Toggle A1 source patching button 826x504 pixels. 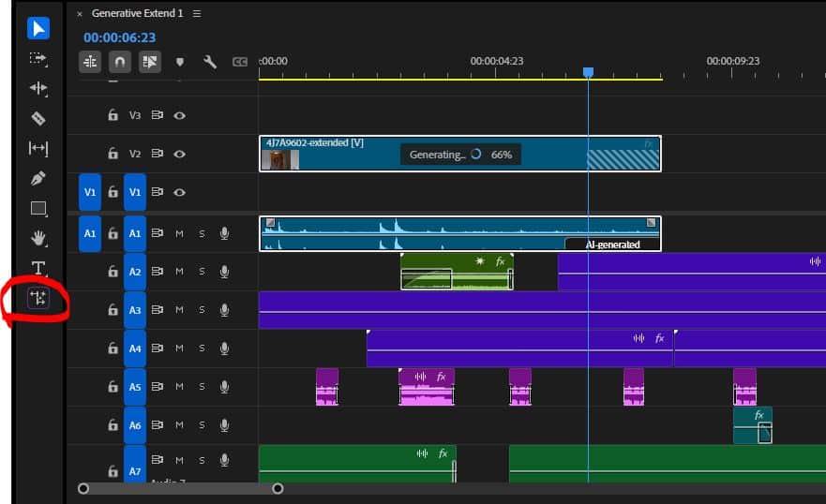click(90, 233)
